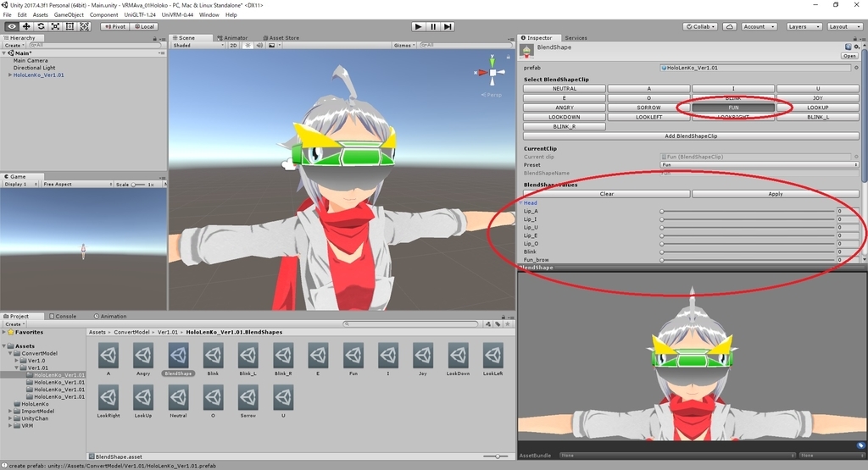Open the GameObject menu
The height and width of the screenshot is (470, 868).
coord(69,15)
